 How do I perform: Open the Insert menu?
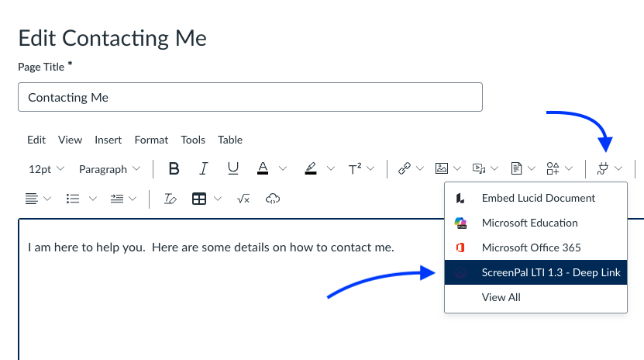[x=108, y=140]
